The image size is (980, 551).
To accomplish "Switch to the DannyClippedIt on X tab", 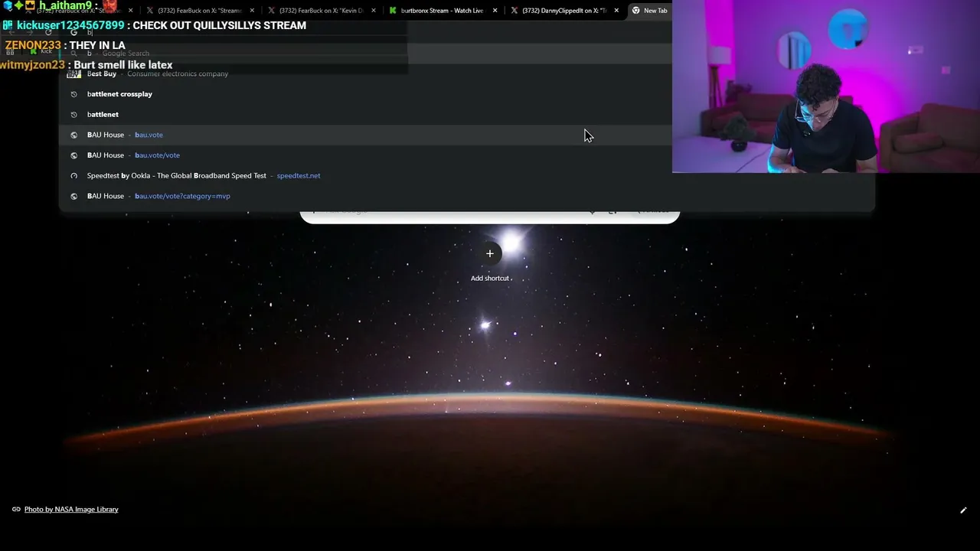I will [565, 11].
